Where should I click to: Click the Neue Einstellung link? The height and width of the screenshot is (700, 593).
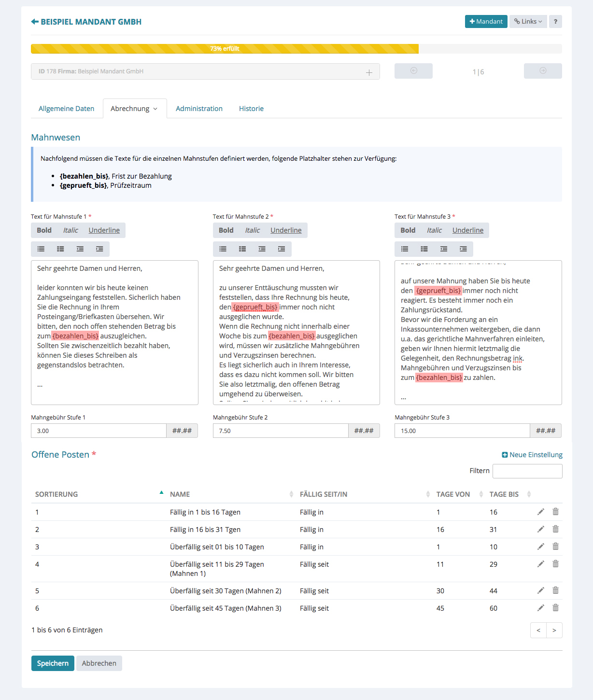[532, 455]
